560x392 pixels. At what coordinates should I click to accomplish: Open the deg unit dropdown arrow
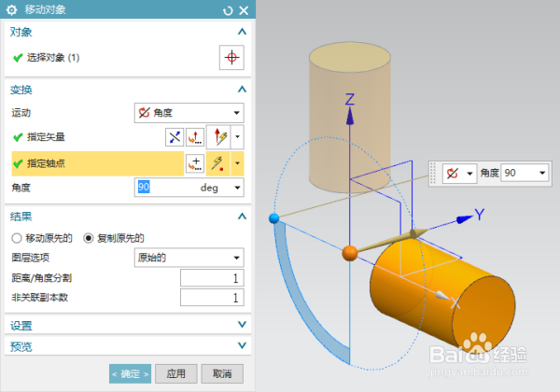point(237,188)
